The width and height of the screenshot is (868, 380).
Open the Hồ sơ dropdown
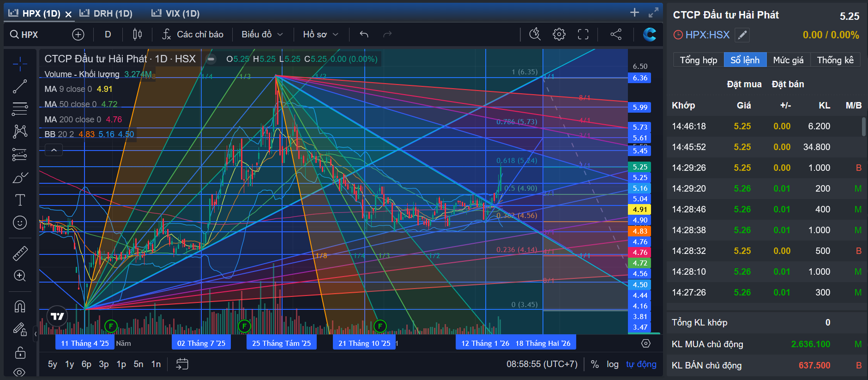321,35
